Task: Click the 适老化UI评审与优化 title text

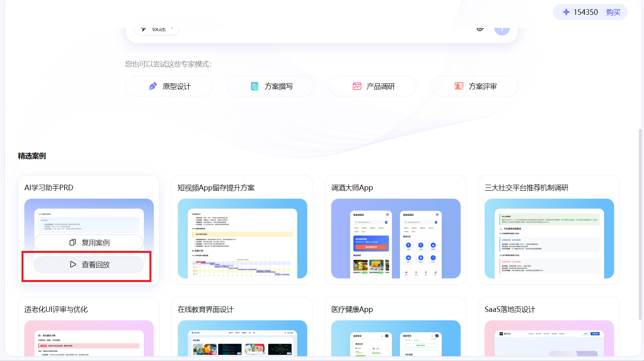Action: 56,309
